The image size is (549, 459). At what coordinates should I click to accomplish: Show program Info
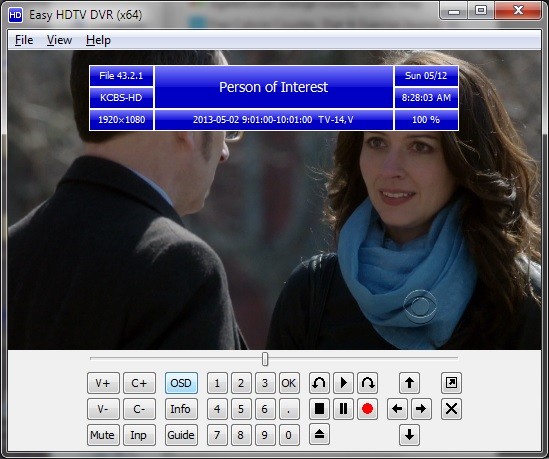point(181,409)
